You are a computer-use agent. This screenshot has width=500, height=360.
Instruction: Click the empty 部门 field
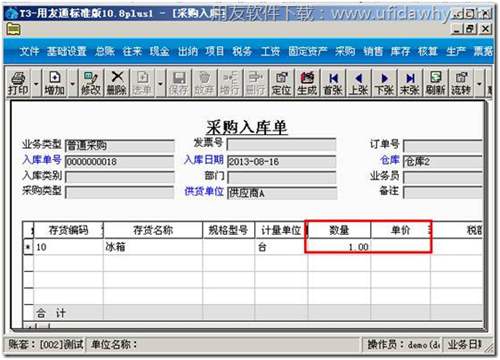pos(281,177)
